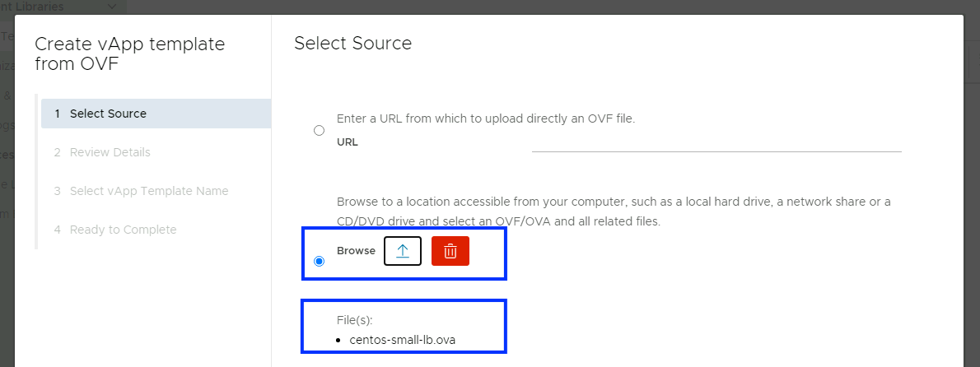Image resolution: width=980 pixels, height=367 pixels.
Task: Click the Enter a URL instruction text
Action: [486, 118]
